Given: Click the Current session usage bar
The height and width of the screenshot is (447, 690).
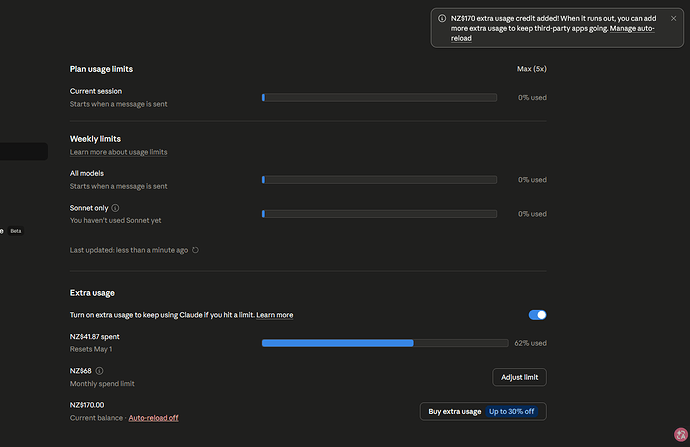Looking at the screenshot, I should [x=379, y=98].
